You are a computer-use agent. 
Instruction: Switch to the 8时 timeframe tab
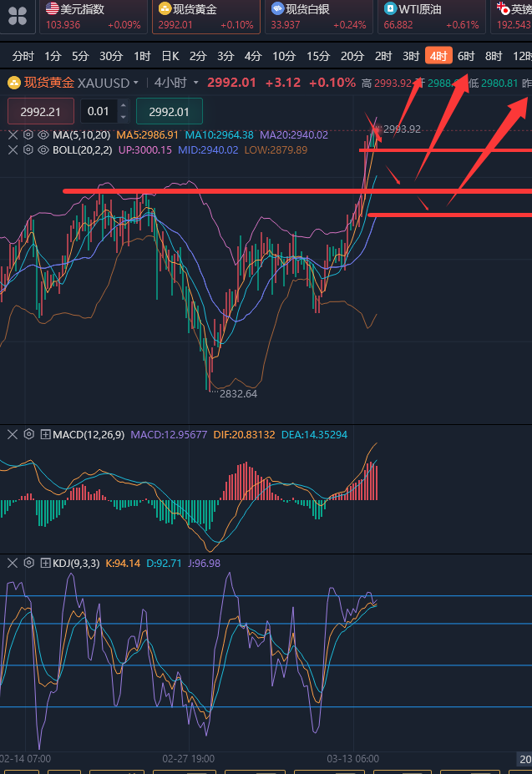click(494, 56)
